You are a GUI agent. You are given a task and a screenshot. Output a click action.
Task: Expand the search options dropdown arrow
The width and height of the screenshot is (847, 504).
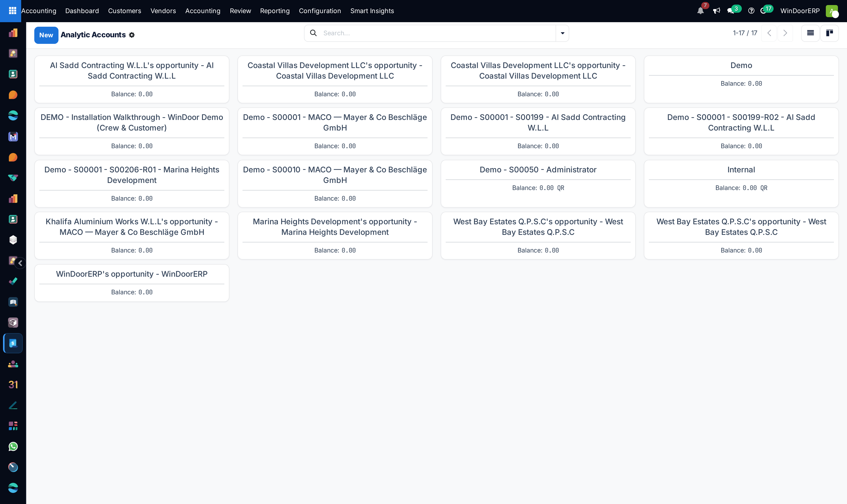(562, 33)
